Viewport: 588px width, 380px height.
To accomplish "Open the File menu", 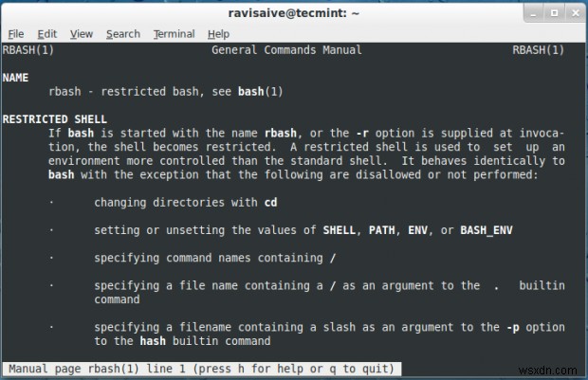I will (16, 34).
